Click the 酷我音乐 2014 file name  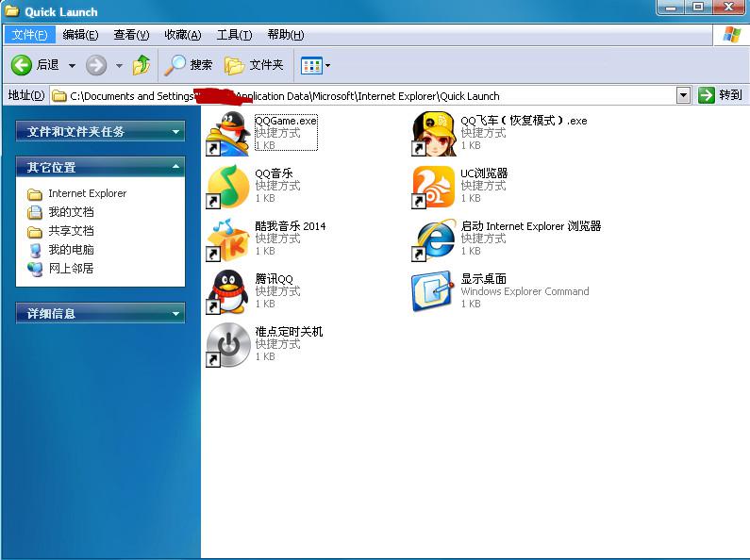pos(291,226)
